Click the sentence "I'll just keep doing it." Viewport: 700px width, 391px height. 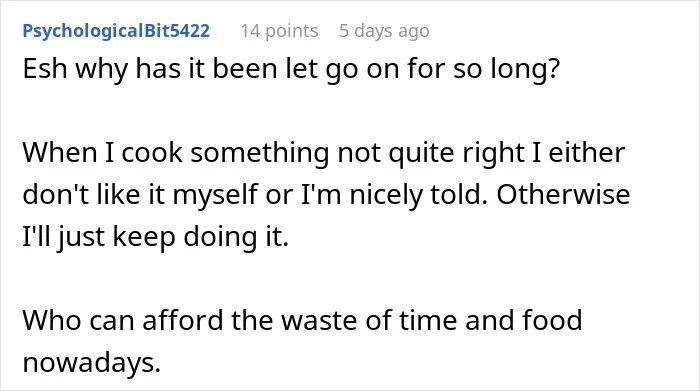(x=156, y=237)
